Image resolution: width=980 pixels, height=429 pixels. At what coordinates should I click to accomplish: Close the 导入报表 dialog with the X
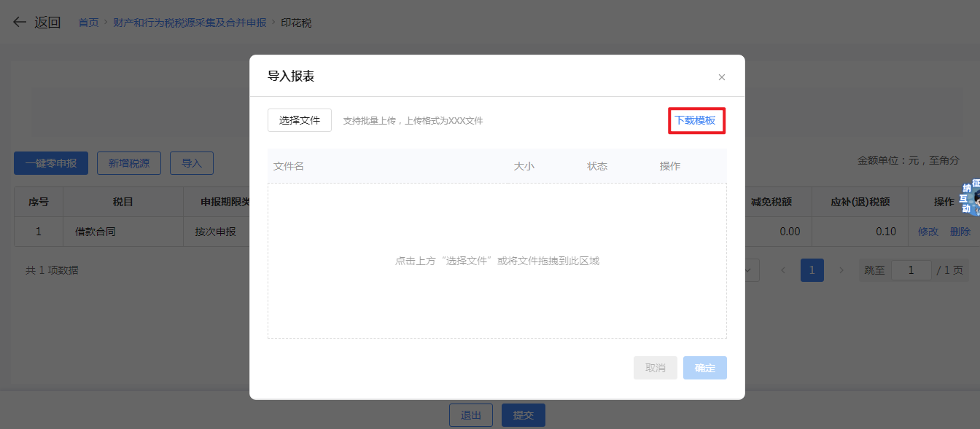(x=721, y=77)
